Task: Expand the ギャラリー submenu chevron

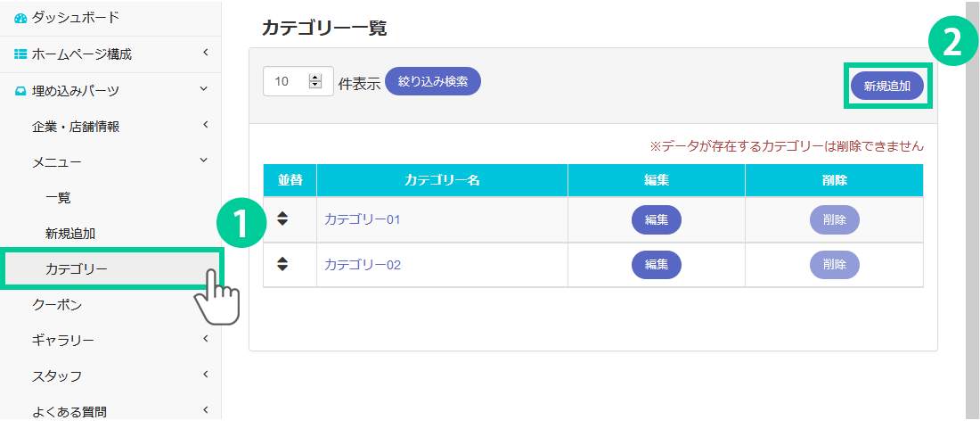Action: [205, 339]
